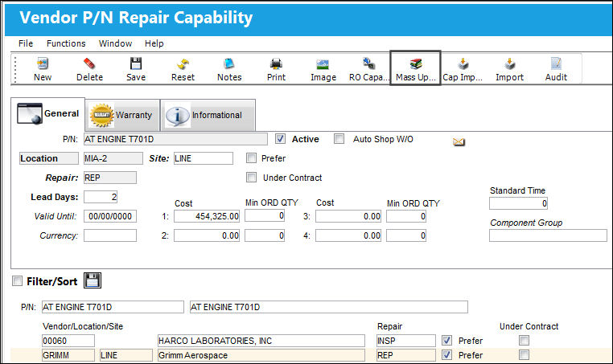Image resolution: width=613 pixels, height=364 pixels.
Task: Click the Repair field containing REP
Action: pos(110,178)
